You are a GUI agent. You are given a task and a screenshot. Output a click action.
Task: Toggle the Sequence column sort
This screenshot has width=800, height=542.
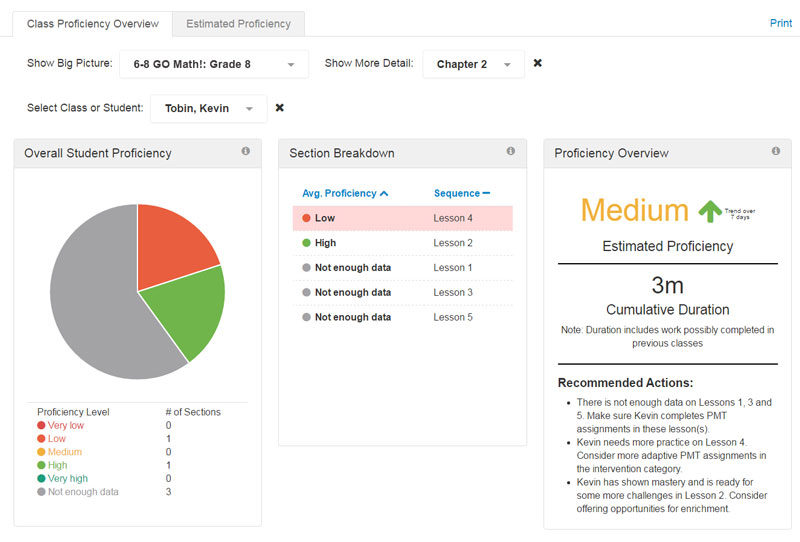tap(461, 193)
